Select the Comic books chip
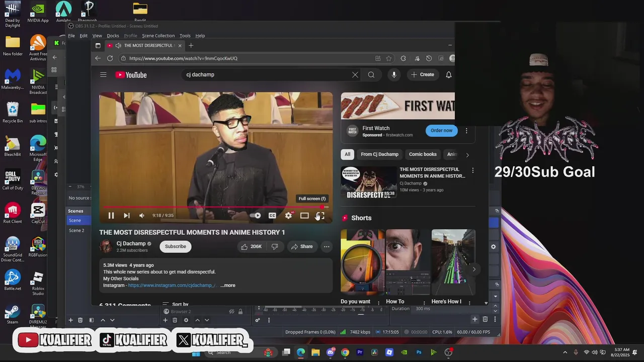644x362 pixels. click(x=423, y=154)
